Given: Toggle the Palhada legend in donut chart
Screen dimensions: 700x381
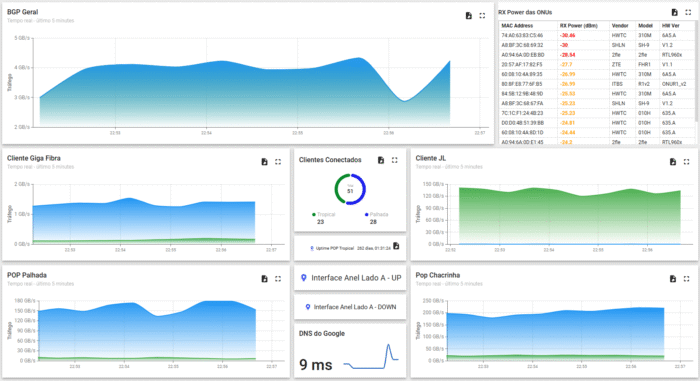Looking at the screenshot, I should click(376, 214).
